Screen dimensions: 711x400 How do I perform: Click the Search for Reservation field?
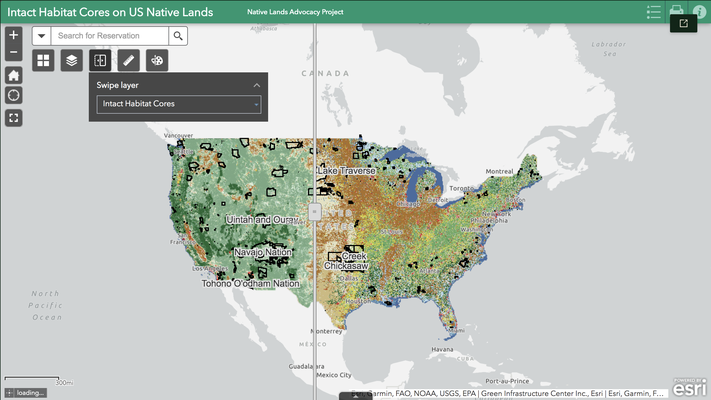coord(110,36)
